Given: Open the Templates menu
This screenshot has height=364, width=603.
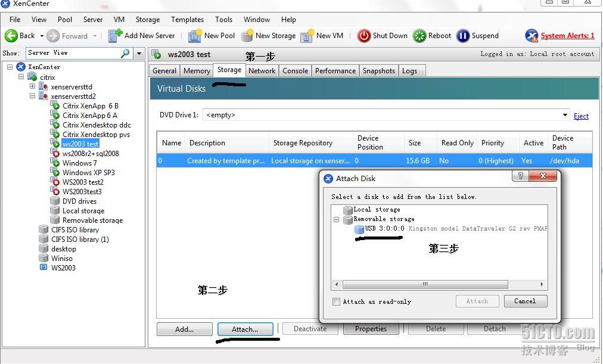Looking at the screenshot, I should pos(187,20).
